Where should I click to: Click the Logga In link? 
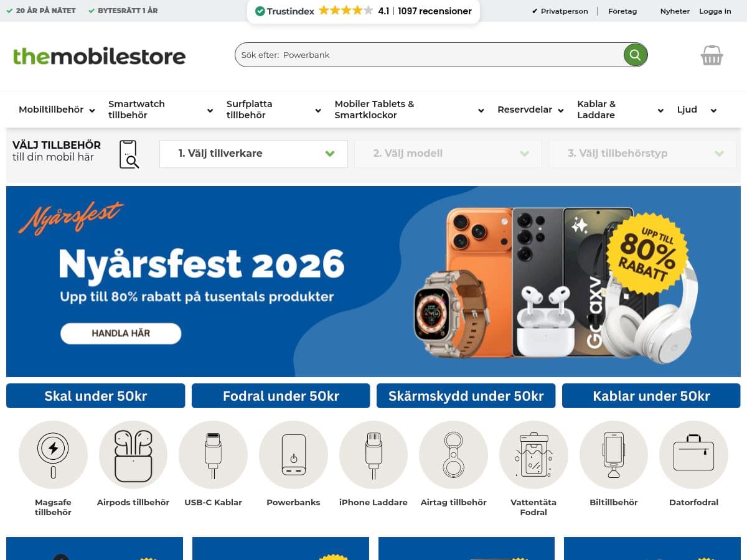tap(715, 11)
